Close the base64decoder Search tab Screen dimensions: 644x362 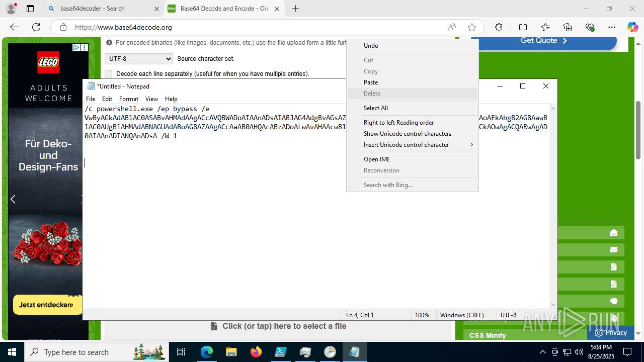156,9
